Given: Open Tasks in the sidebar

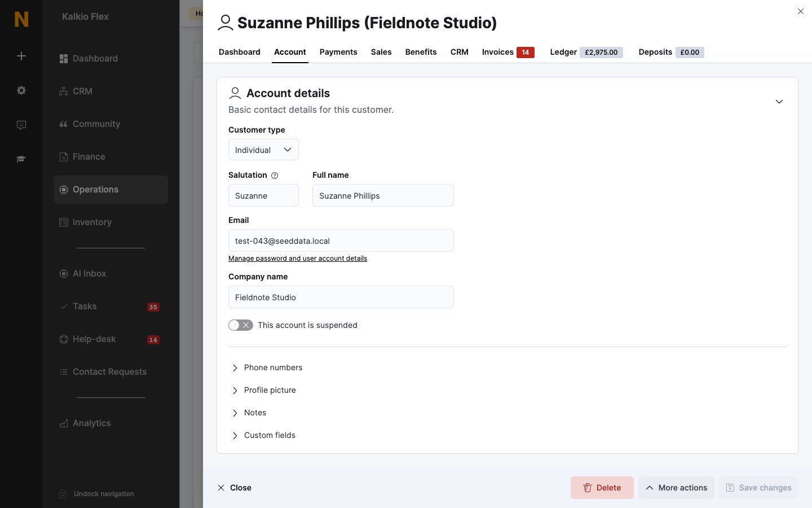Looking at the screenshot, I should (x=111, y=306).
